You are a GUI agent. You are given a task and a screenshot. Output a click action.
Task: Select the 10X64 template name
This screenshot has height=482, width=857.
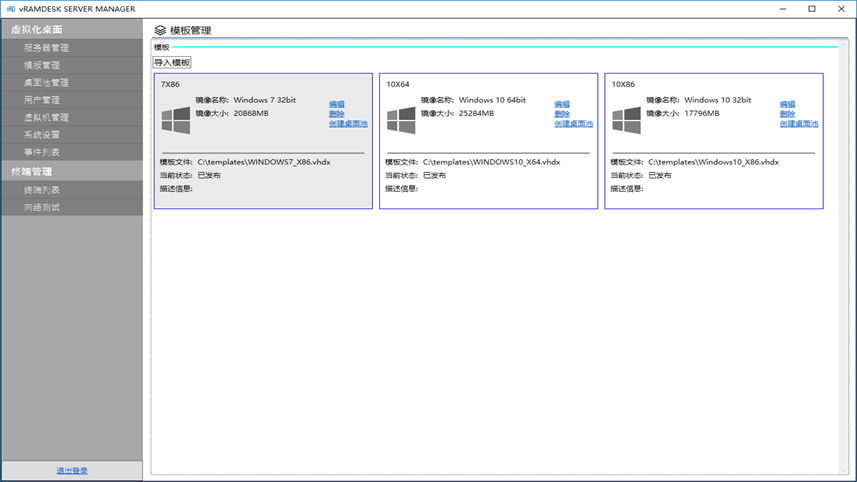[x=398, y=84]
